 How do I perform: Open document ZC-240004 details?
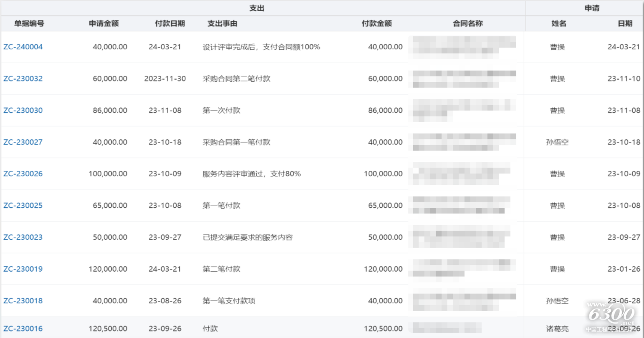(23, 47)
